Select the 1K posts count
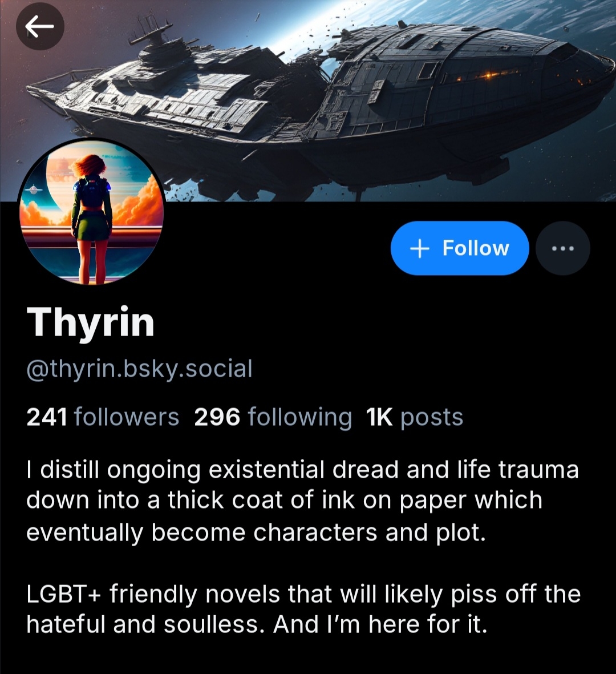This screenshot has width=616, height=674. click(x=415, y=417)
